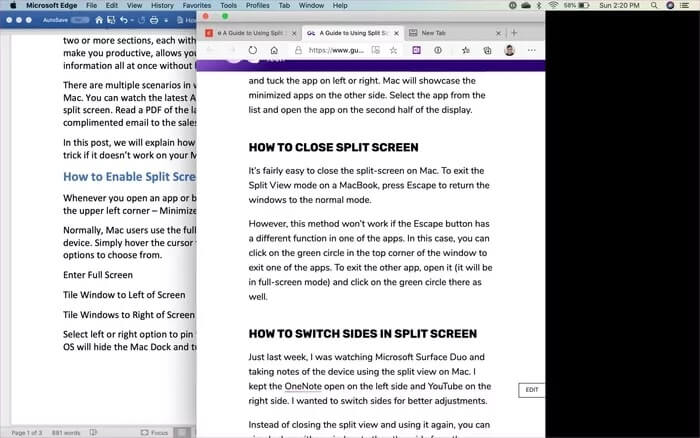700x438 pixels.
Task: Open the undo history dropdown arrow in Word
Action: [132, 21]
